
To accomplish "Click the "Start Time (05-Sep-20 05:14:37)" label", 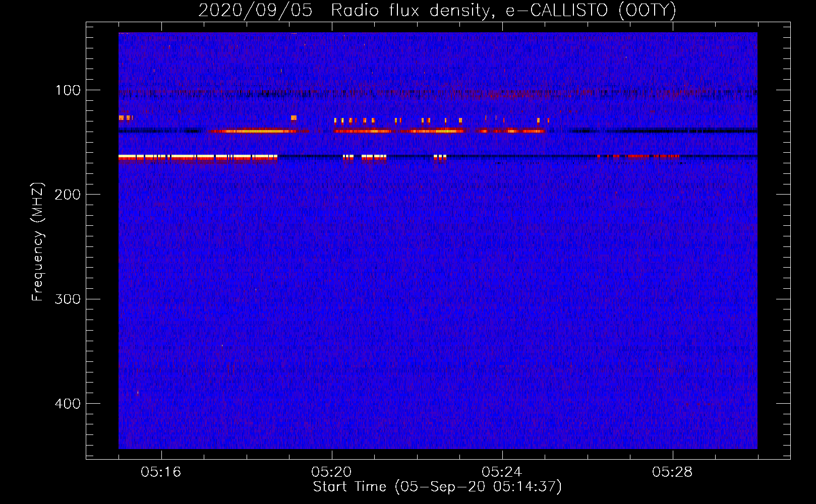I will pyautogui.click(x=437, y=487).
